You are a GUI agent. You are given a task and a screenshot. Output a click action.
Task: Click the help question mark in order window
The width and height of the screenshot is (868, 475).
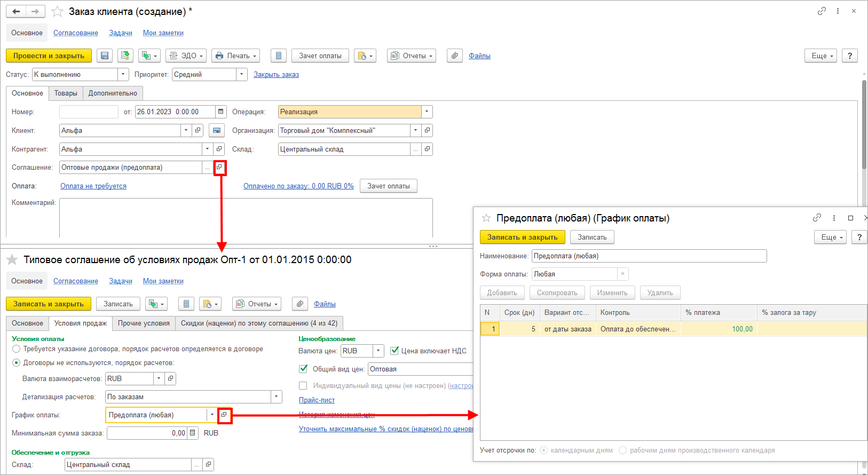tap(850, 56)
